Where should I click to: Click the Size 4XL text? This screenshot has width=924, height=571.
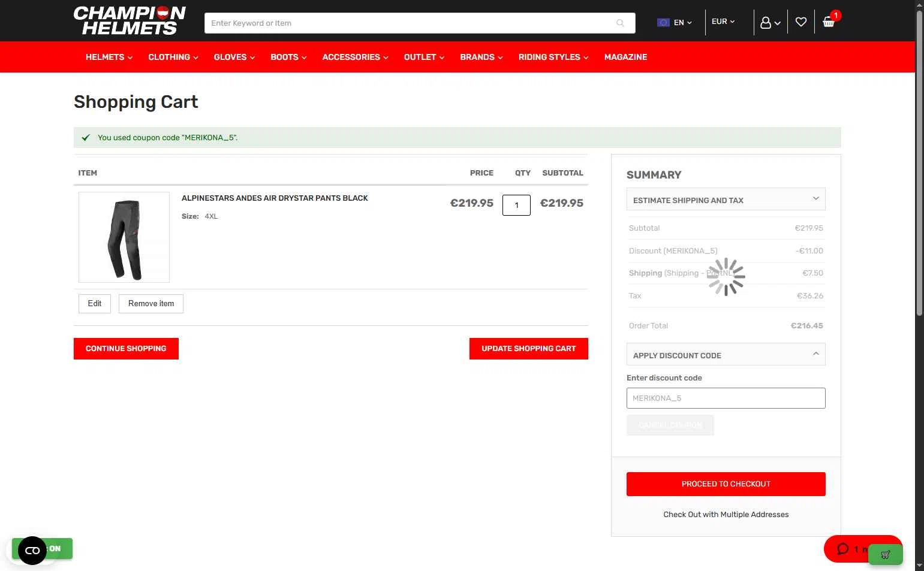[x=200, y=216]
